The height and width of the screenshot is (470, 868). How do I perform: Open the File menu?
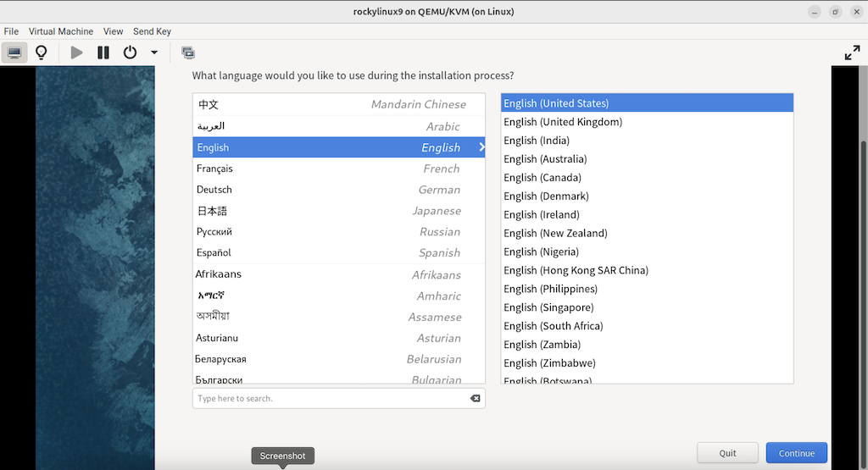[11, 31]
